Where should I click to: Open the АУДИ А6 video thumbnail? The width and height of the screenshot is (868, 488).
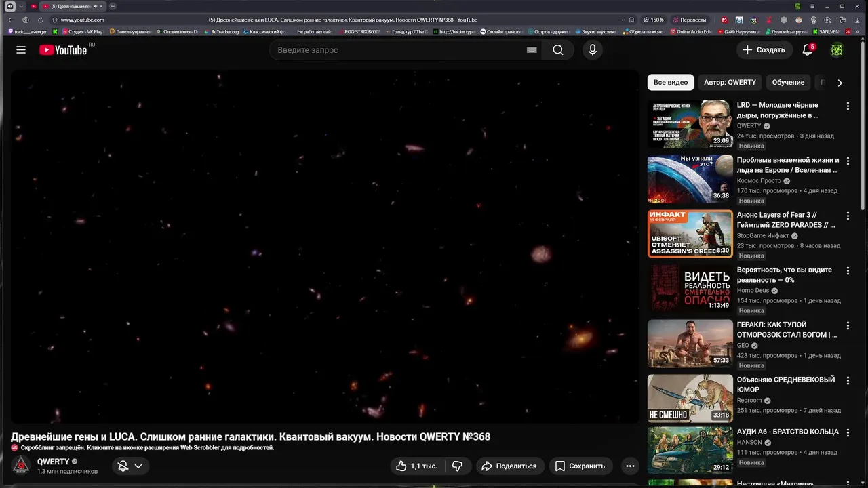point(690,450)
